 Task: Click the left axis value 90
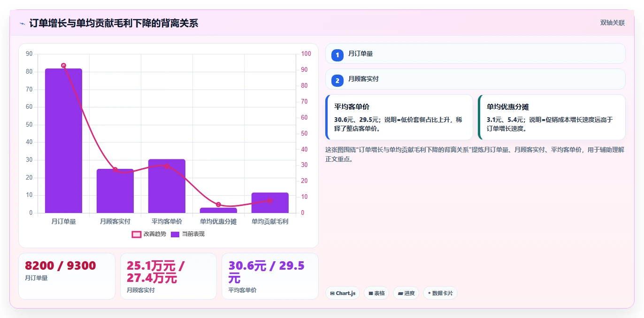pos(29,54)
